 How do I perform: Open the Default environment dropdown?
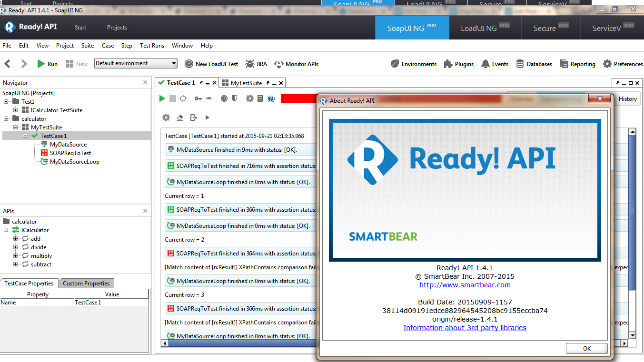[x=136, y=63]
